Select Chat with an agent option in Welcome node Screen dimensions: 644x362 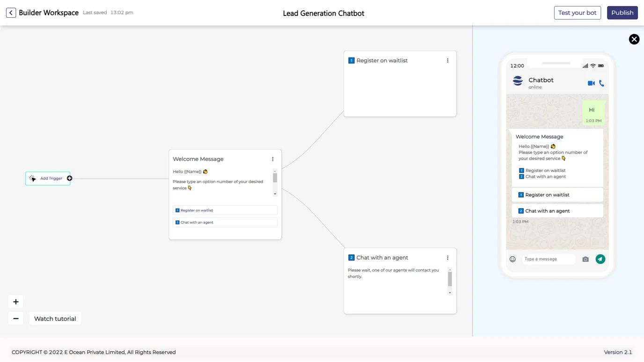coord(225,223)
